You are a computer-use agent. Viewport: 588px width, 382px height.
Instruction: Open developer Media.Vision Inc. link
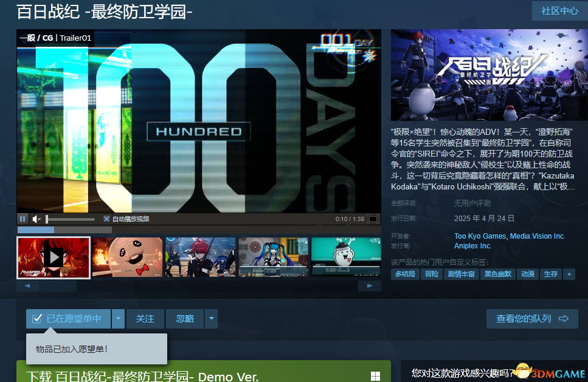pyautogui.click(x=538, y=236)
